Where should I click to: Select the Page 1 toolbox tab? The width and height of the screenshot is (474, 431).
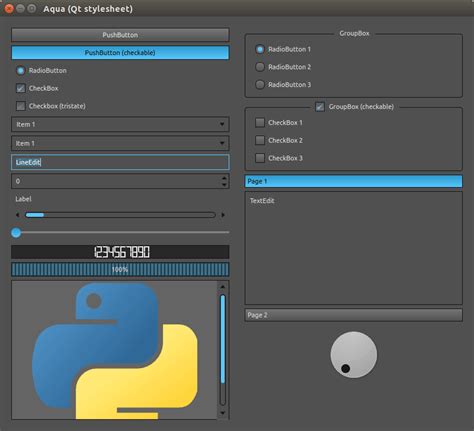[x=353, y=181]
